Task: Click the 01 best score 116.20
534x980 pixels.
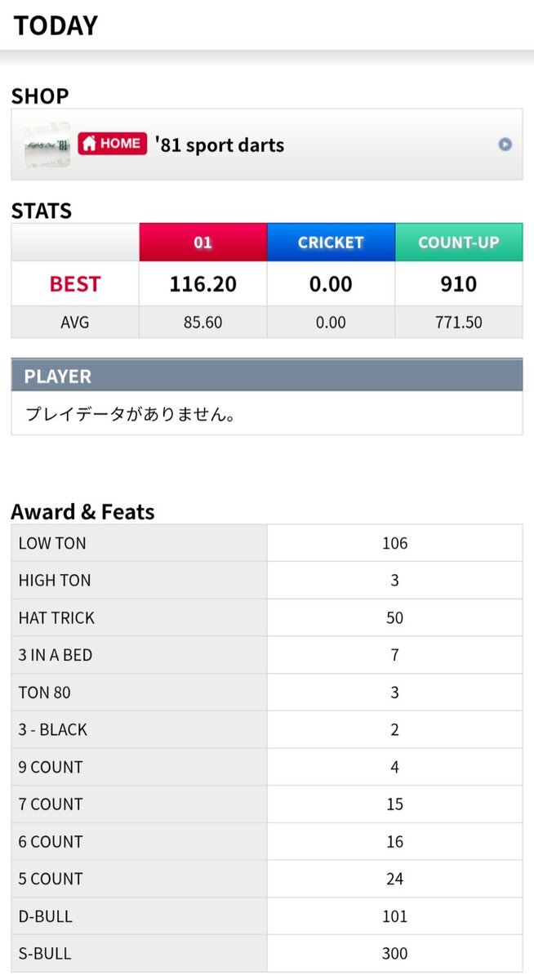Action: (203, 284)
